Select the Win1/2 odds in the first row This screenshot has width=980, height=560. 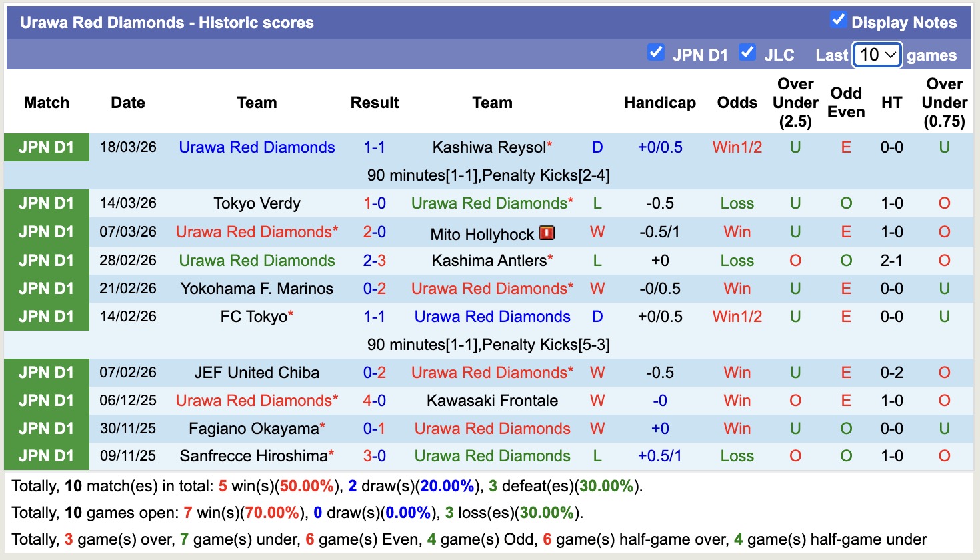point(737,147)
